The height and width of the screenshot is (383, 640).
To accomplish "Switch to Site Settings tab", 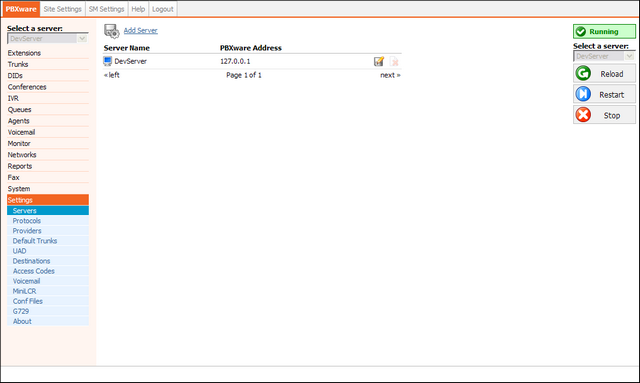I will click(x=62, y=9).
